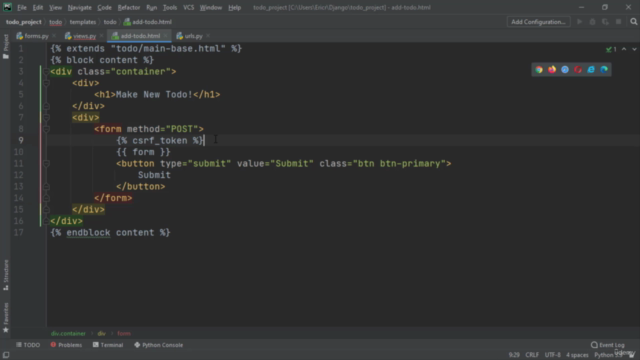
Task: Fold the button tag on line 11
Action: (46, 164)
